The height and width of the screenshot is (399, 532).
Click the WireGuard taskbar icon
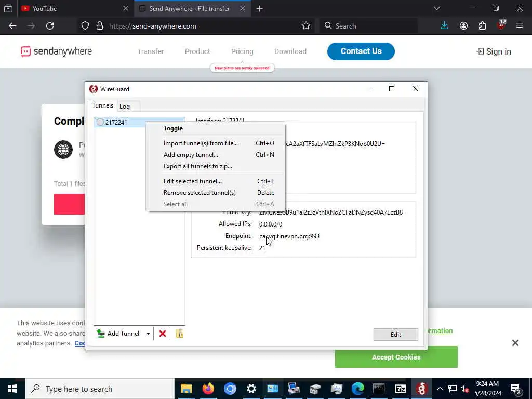(x=422, y=389)
